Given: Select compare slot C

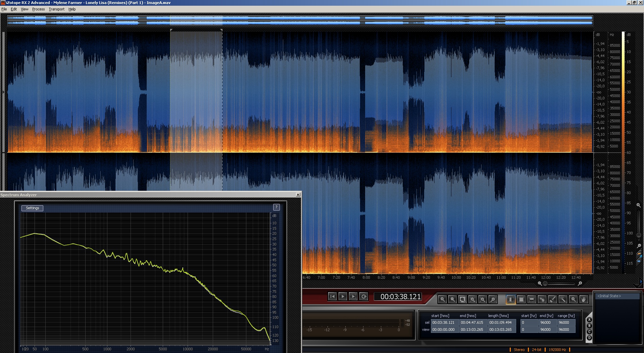Looking at the screenshot, I should pos(589,332).
